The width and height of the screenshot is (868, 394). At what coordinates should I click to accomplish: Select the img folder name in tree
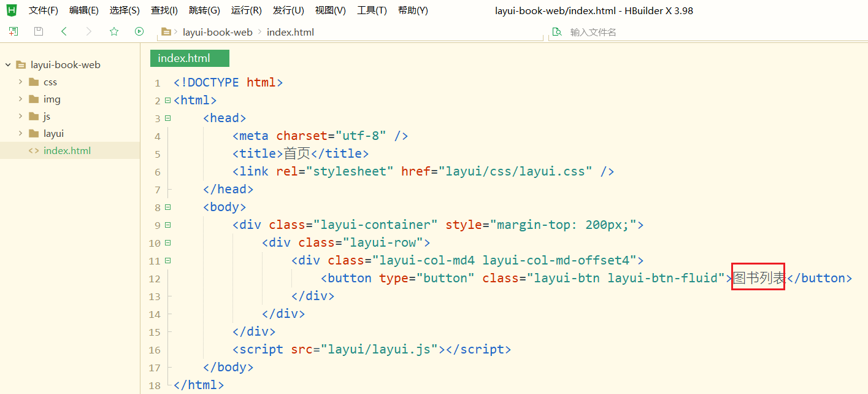[52, 99]
